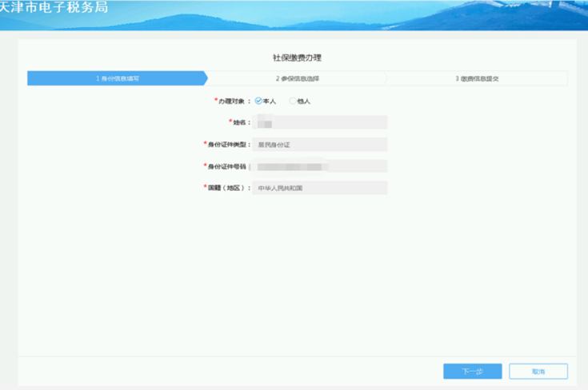This screenshot has height=390, width=588.
Task: Click the 姓名 field label
Action: pos(242,122)
